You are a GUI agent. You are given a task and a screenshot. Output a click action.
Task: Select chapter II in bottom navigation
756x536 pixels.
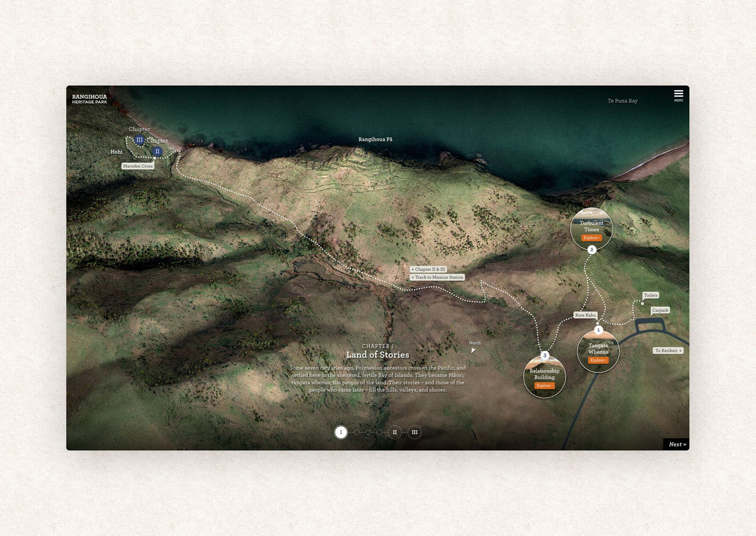pos(394,432)
